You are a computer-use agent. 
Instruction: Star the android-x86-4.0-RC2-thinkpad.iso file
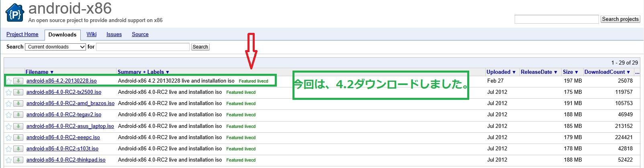point(9,160)
